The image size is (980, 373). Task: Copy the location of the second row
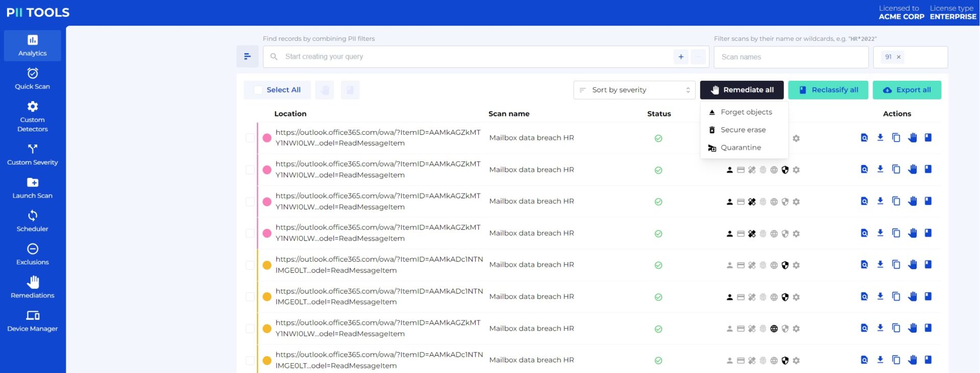896,169
